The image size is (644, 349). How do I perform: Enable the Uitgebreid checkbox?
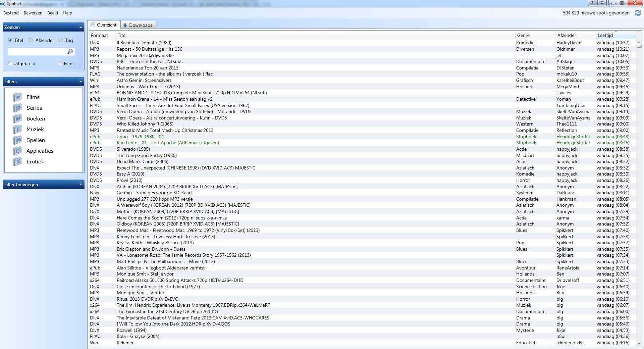10,63
